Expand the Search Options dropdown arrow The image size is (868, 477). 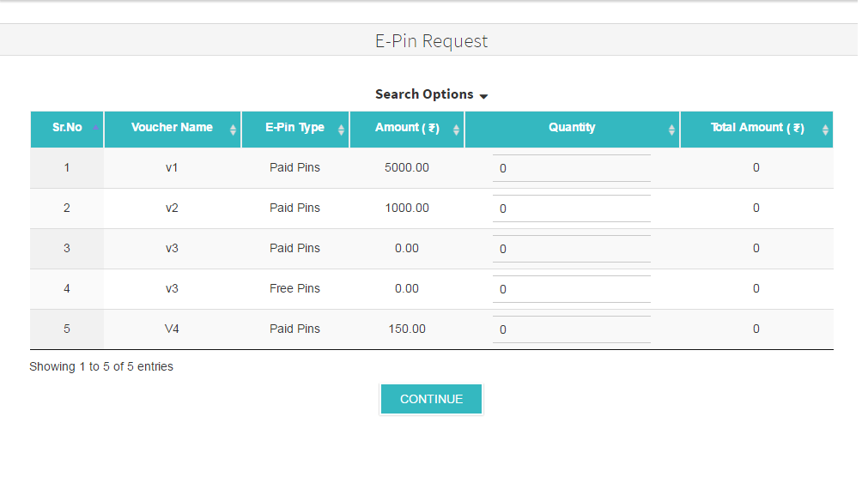pyautogui.click(x=483, y=96)
